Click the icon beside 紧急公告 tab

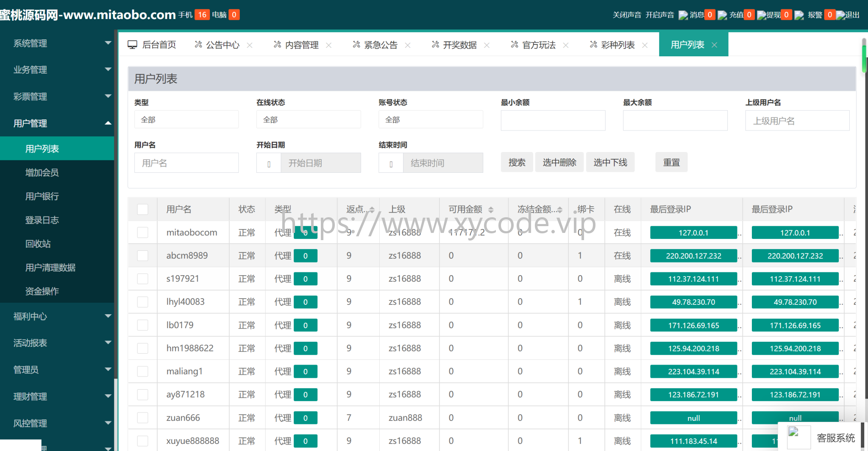(x=356, y=44)
